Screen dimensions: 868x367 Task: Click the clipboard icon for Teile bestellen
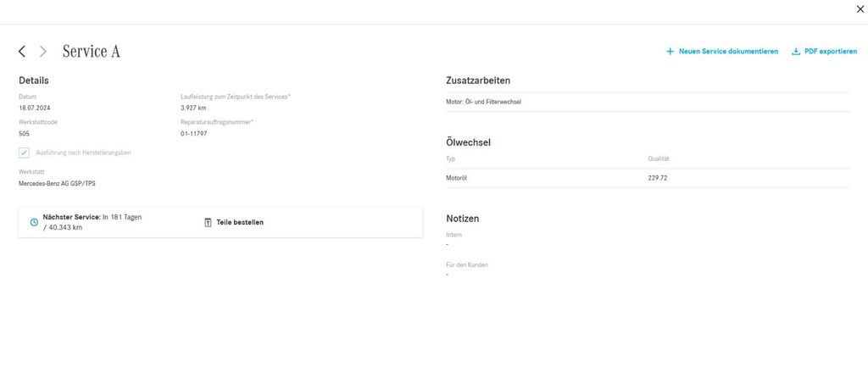208,222
